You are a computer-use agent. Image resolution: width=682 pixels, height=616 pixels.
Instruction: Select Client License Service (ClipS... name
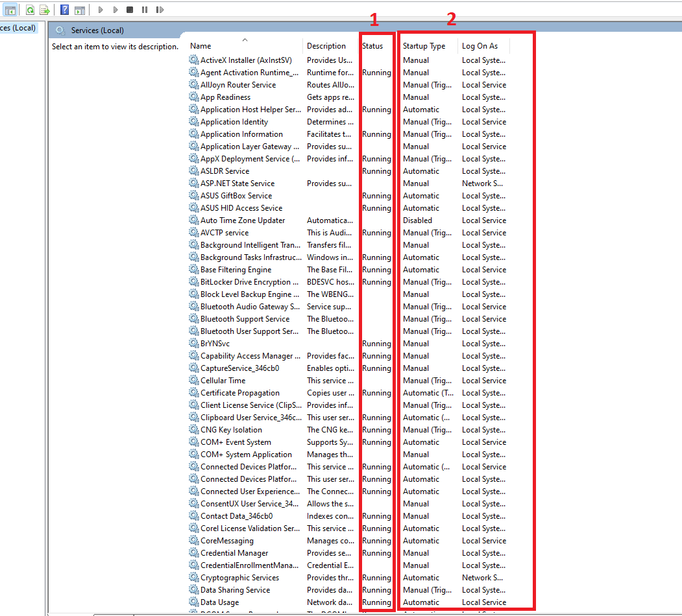tap(251, 405)
